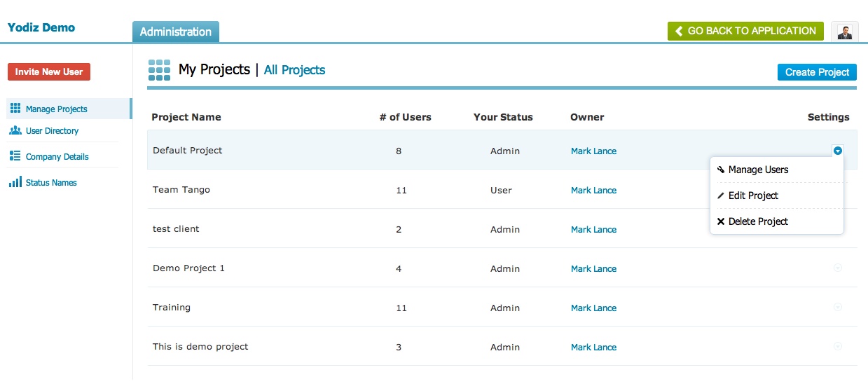Expand the settings arrow for Demo Project 1
Viewport: 868px width, 391px height.
[838, 268]
